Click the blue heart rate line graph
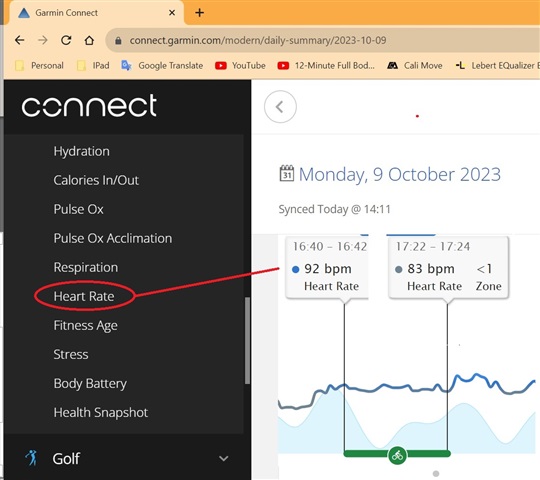The width and height of the screenshot is (540, 480). tap(406, 388)
